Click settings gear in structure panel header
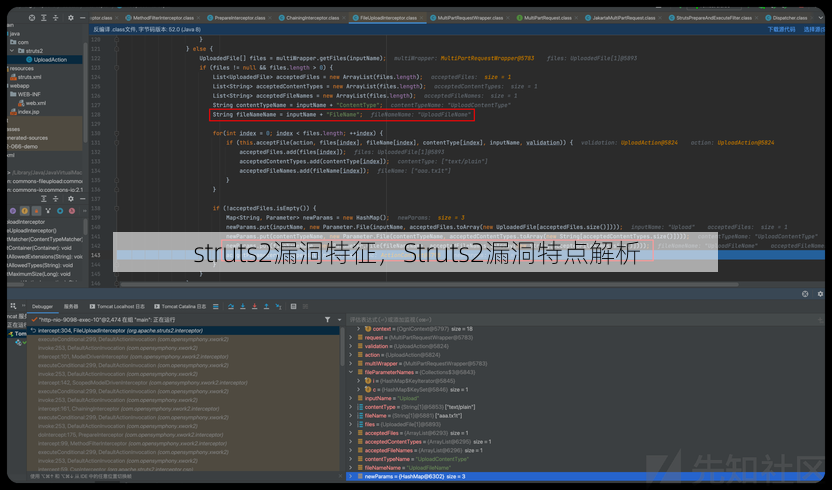Viewport: 832px width, 490px height. pos(71,199)
